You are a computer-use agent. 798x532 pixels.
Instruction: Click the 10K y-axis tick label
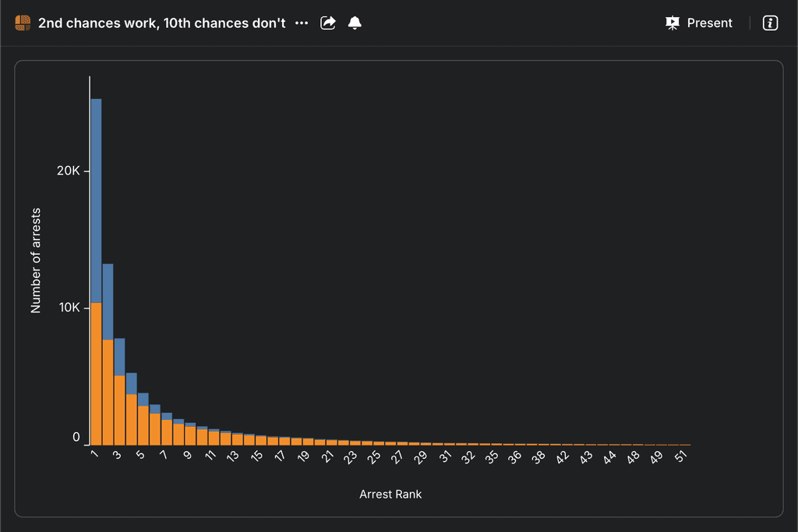coord(69,308)
